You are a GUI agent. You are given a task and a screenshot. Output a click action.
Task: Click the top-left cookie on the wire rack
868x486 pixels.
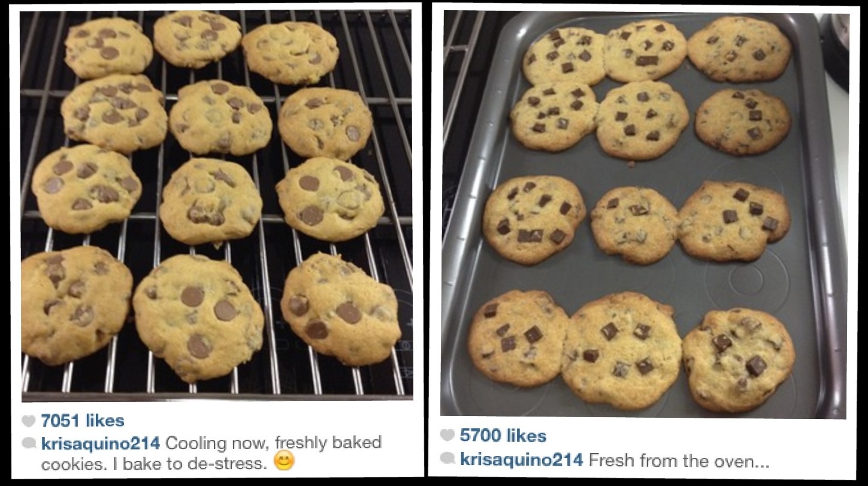pyautogui.click(x=108, y=47)
